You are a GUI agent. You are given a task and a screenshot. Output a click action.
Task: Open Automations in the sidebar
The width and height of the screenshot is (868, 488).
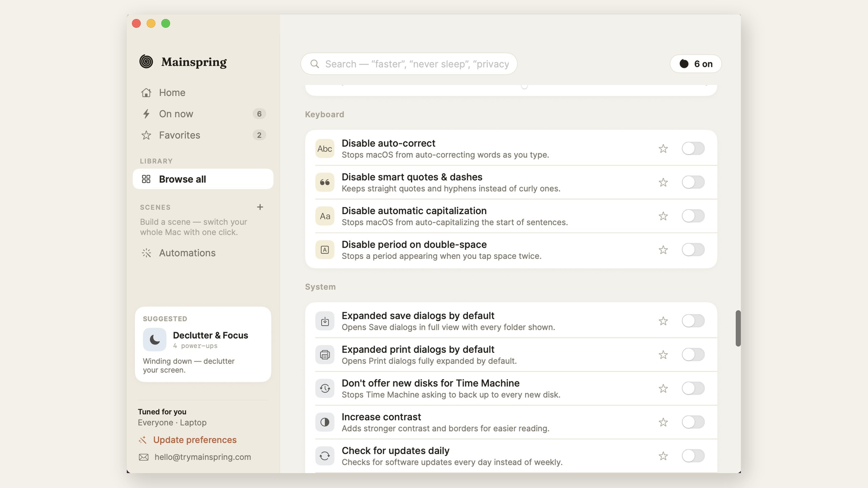coord(203,253)
